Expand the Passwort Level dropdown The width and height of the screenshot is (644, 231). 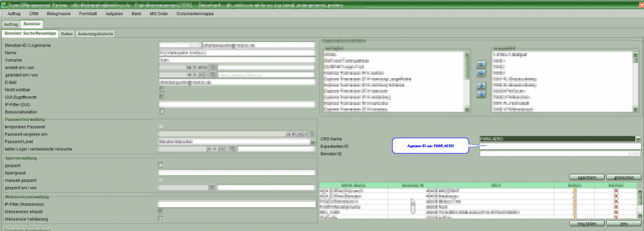312,142
